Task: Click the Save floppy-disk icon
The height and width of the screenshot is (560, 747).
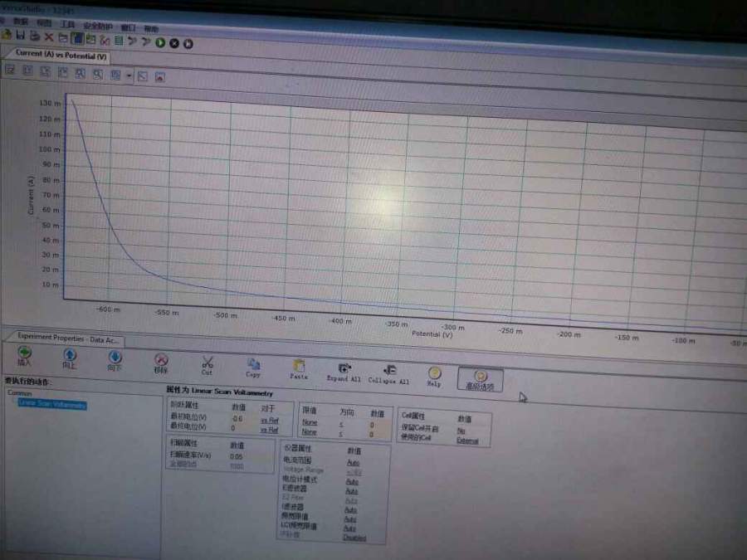Action: point(21,35)
